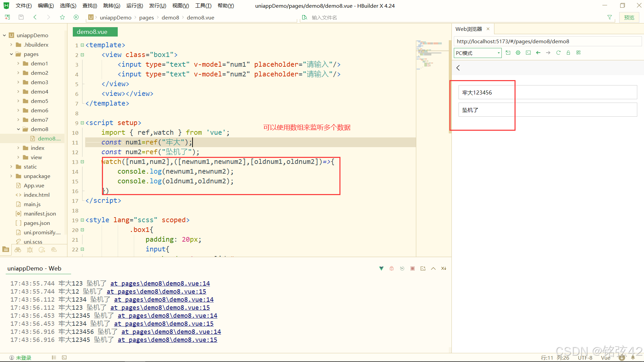The height and width of the screenshot is (362, 644).
Task: Toggle fold marker on line 13 watch block
Action: 82,162
